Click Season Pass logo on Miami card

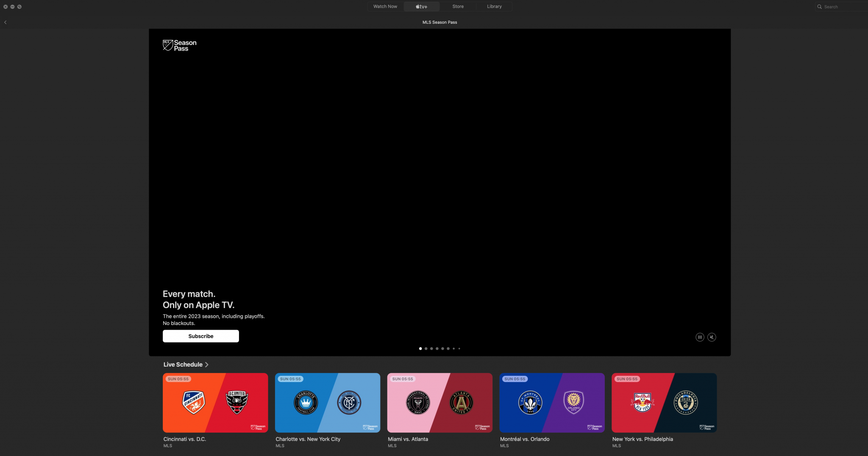coord(482,427)
